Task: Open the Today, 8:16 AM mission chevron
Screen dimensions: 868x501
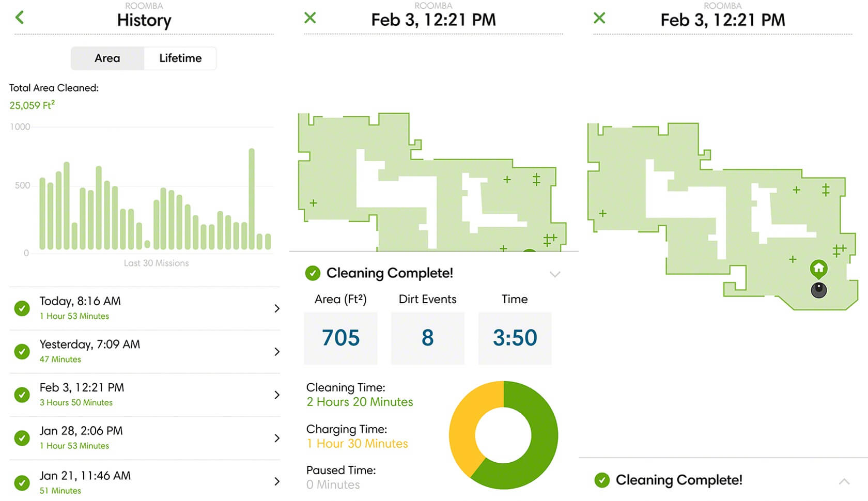Action: pos(277,308)
